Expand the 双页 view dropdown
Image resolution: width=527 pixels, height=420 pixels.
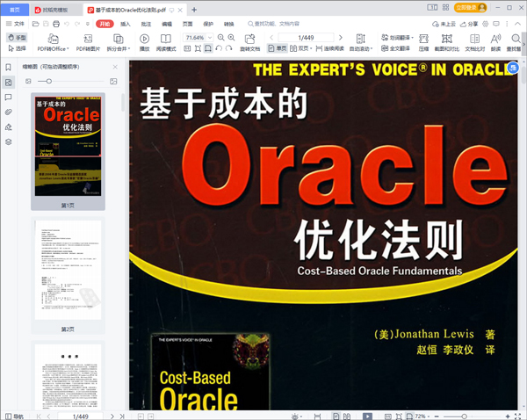click(x=311, y=48)
